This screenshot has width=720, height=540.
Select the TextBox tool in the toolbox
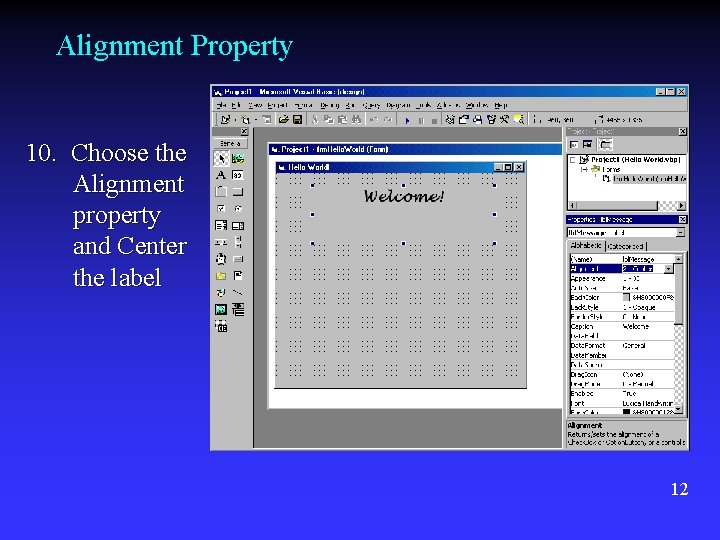(238, 175)
